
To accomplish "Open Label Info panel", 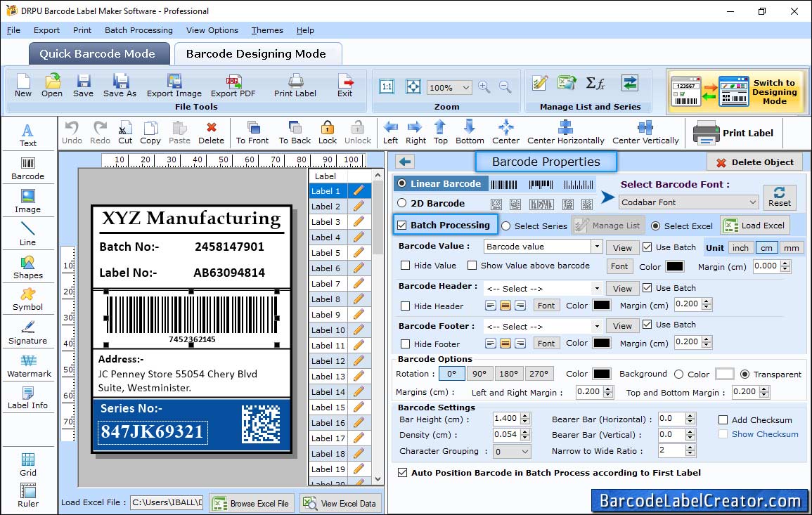I will pos(28,398).
